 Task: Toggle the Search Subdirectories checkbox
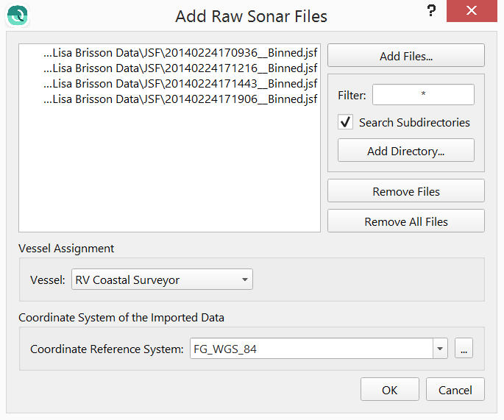point(344,122)
